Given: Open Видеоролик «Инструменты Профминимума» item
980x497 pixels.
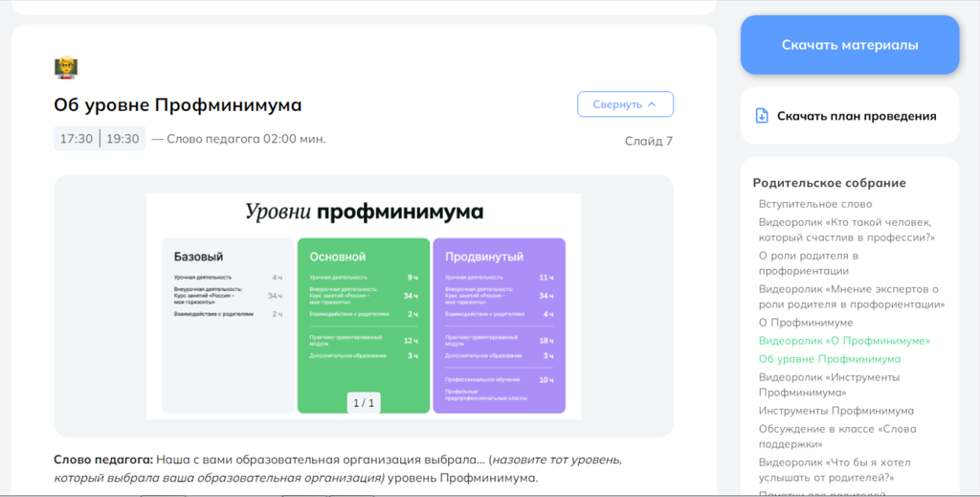Looking at the screenshot, I should click(831, 384).
